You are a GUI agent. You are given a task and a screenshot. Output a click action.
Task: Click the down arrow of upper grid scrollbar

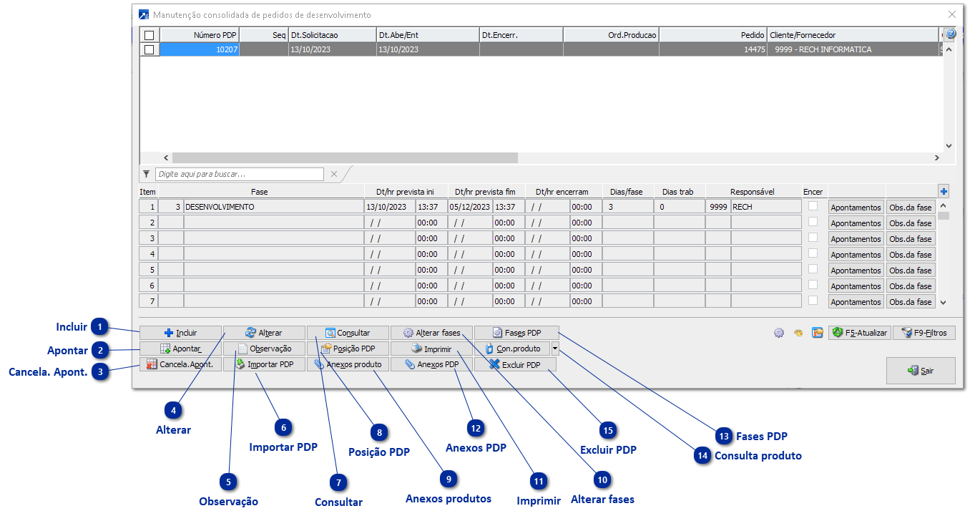[x=949, y=145]
